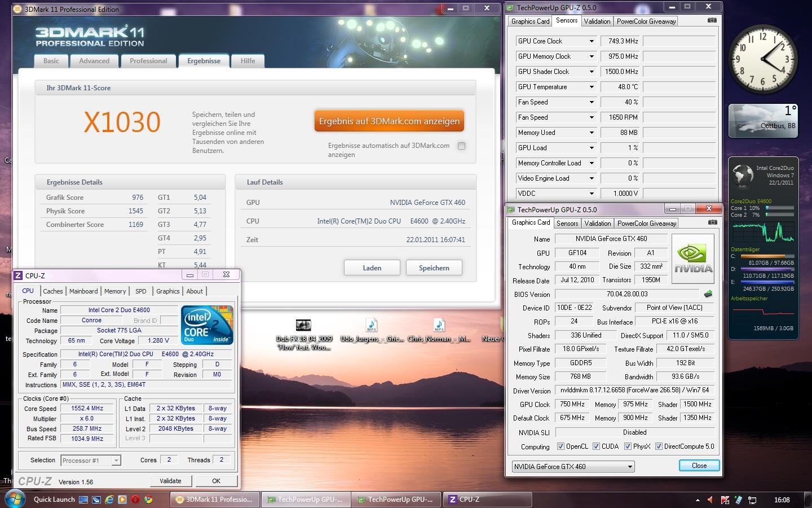Open the 3DMark 11 taskbar button
This screenshot has height=508, width=812.
click(215, 500)
